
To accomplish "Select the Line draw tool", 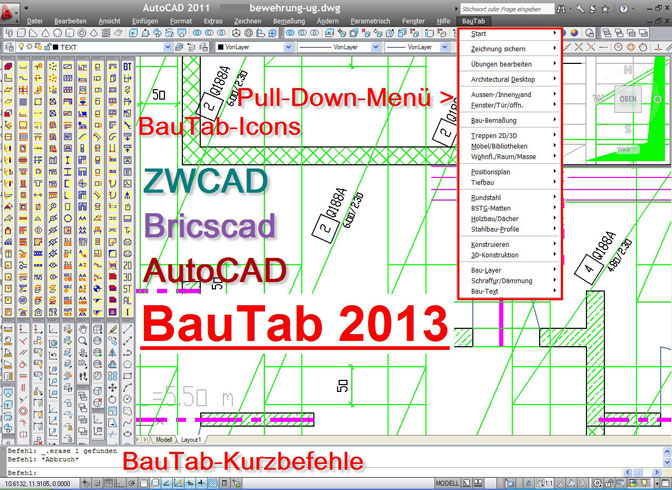I will point(127,329).
